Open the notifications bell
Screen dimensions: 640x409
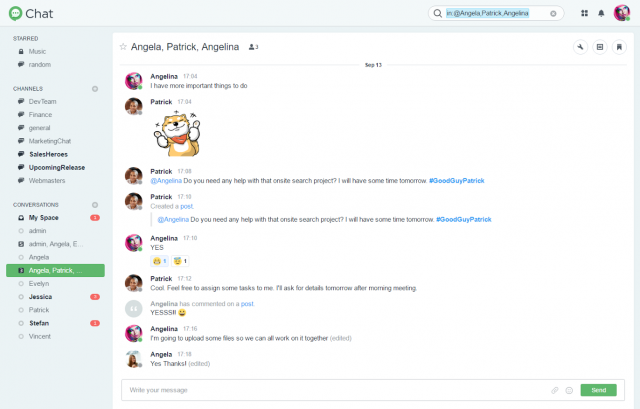tap(601, 14)
